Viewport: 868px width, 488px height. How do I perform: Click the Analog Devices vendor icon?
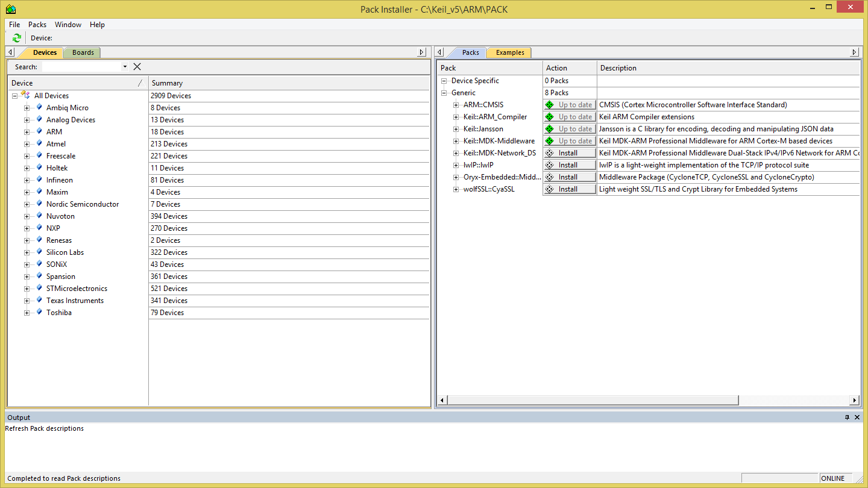[40, 119]
